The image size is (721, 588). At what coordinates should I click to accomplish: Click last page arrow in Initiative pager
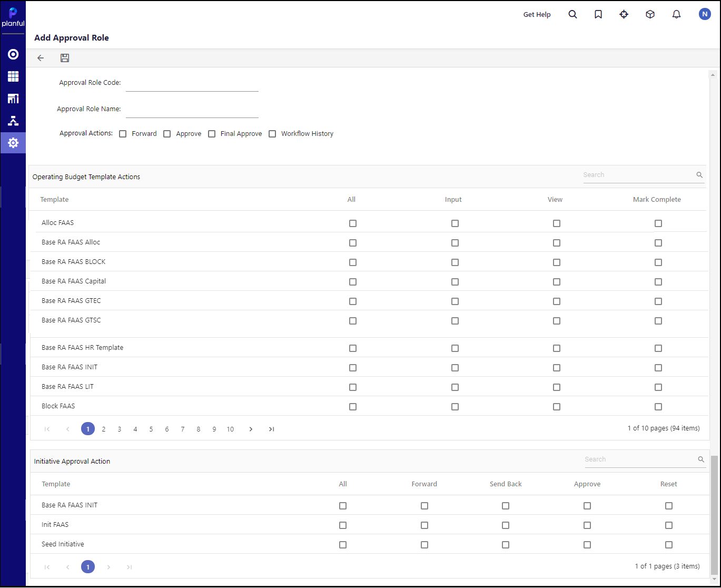point(129,567)
